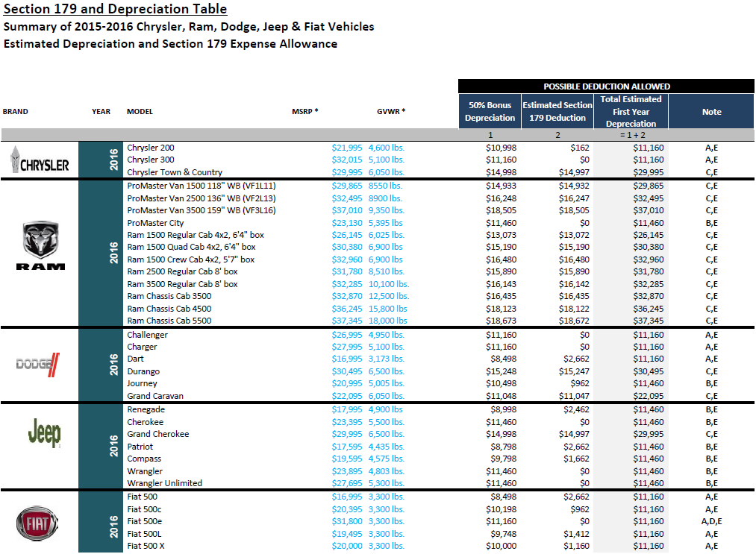Select 'Ram 2500 Regular Cab 8' box'
This screenshot has height=554, width=756.
(x=182, y=271)
